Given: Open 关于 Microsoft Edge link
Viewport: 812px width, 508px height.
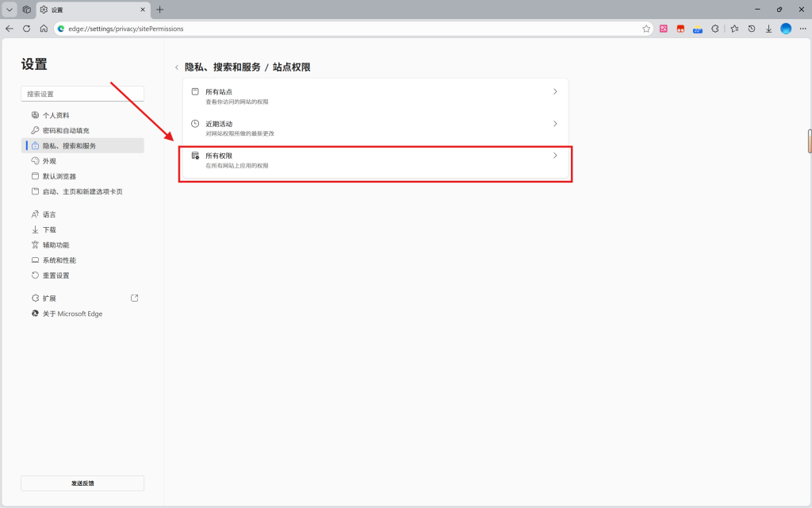Looking at the screenshot, I should click(72, 314).
